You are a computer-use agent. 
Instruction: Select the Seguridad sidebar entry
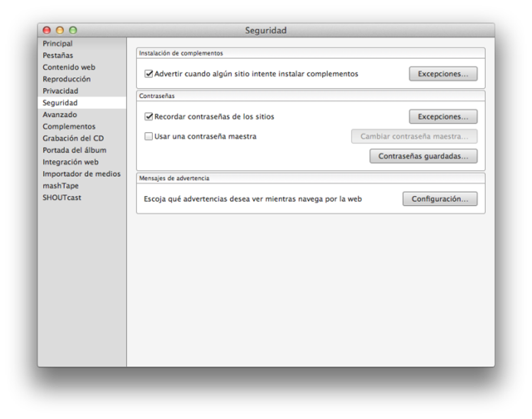82,103
